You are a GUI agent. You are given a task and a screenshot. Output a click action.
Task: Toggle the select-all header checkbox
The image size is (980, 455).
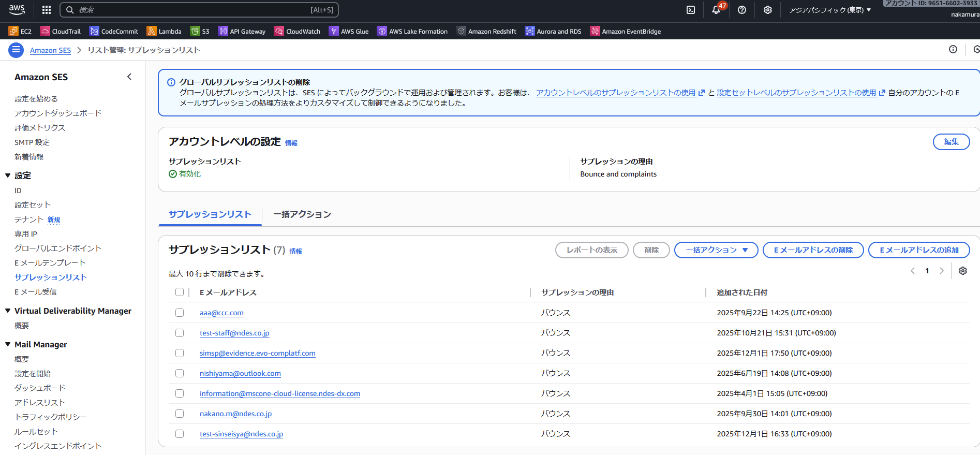tap(180, 292)
